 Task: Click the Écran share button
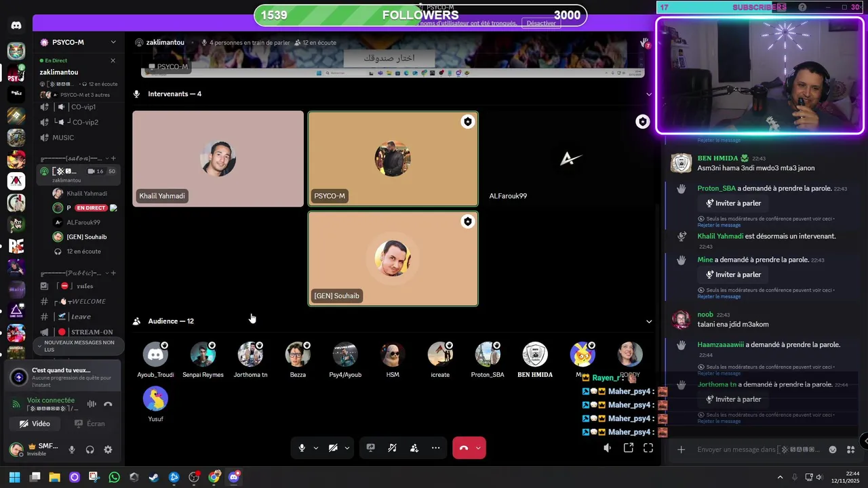pos(90,424)
